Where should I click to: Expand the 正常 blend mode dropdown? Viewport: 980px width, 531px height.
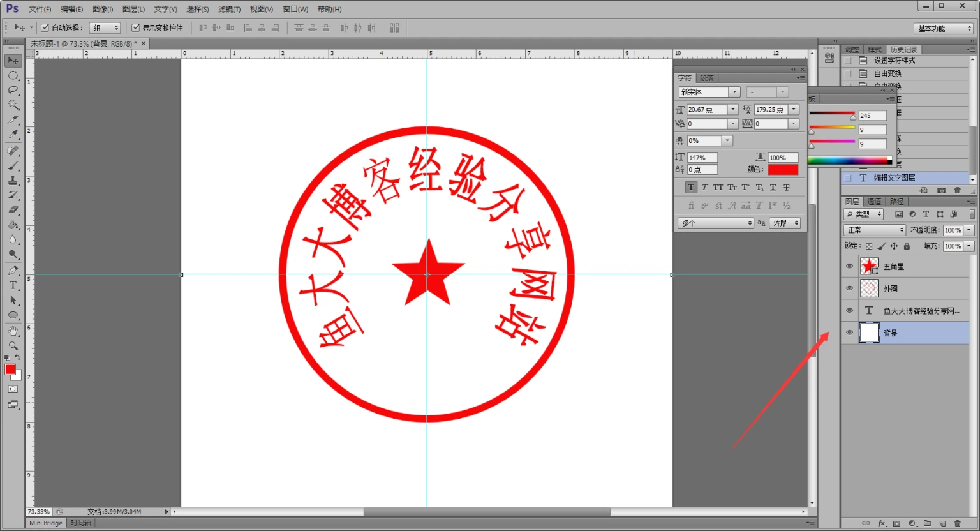(x=874, y=230)
